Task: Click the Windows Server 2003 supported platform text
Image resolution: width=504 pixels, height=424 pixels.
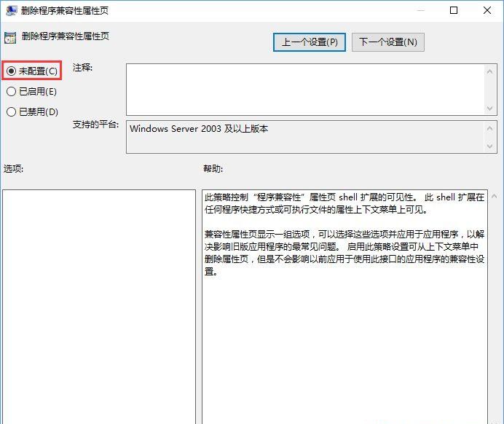Action: (199, 128)
